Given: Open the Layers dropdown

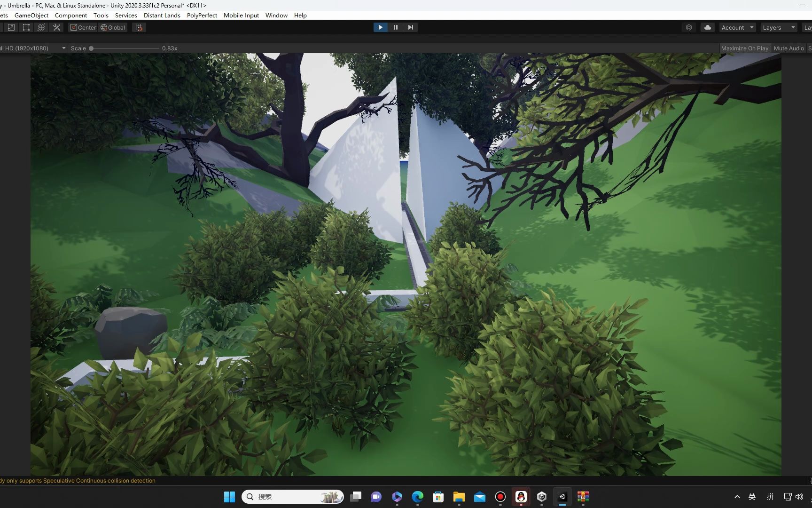Looking at the screenshot, I should point(779,28).
